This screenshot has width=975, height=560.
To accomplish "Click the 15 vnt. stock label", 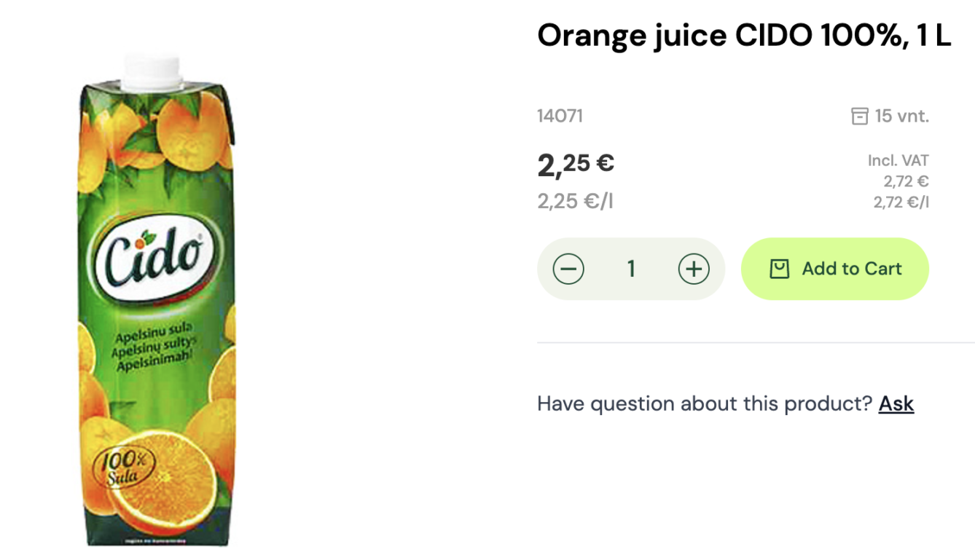I will pyautogui.click(x=902, y=116).
